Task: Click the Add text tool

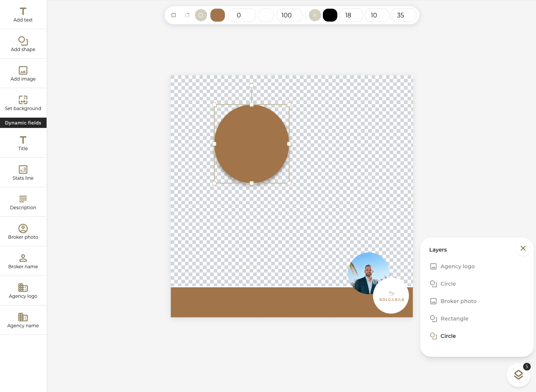Action: [x=23, y=15]
